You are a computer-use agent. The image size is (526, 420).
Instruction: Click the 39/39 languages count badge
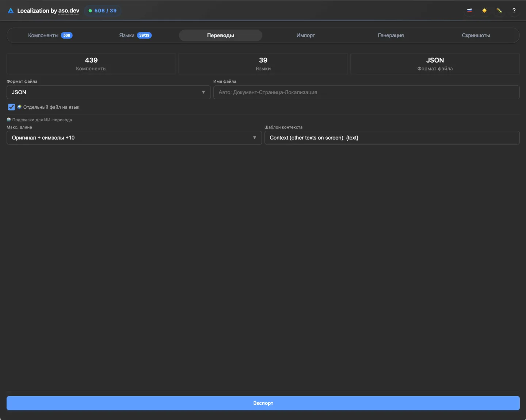point(144,35)
